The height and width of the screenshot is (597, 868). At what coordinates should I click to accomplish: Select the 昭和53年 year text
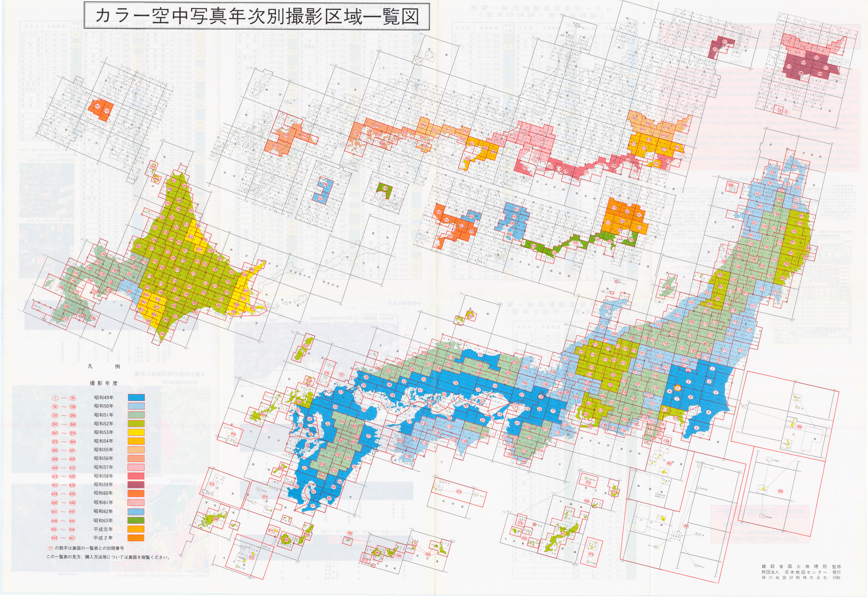click(104, 432)
